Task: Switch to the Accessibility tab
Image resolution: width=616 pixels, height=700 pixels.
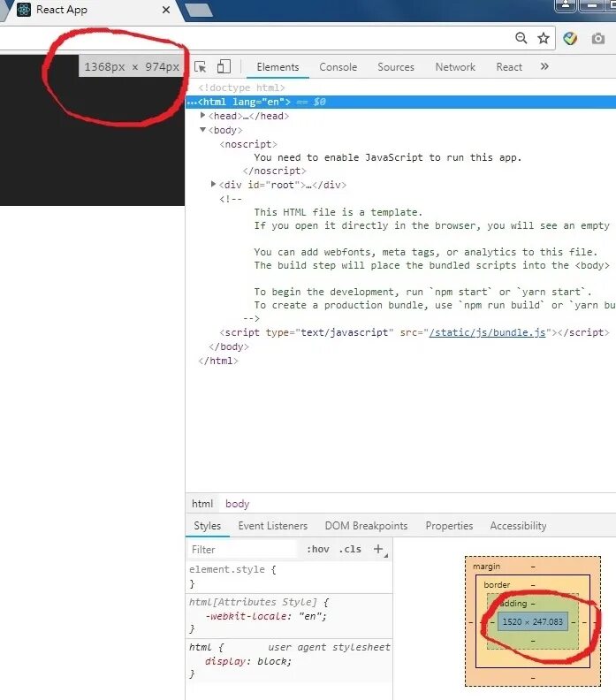Action: (518, 526)
